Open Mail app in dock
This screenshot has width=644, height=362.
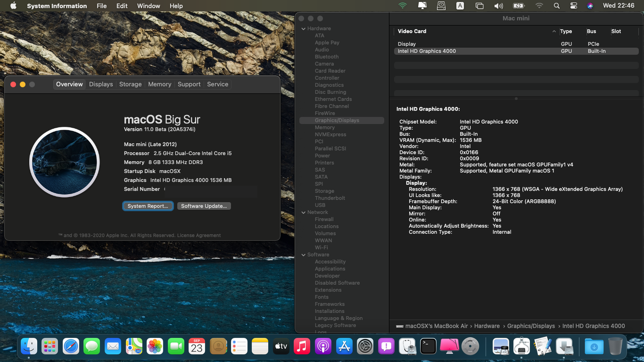113,346
